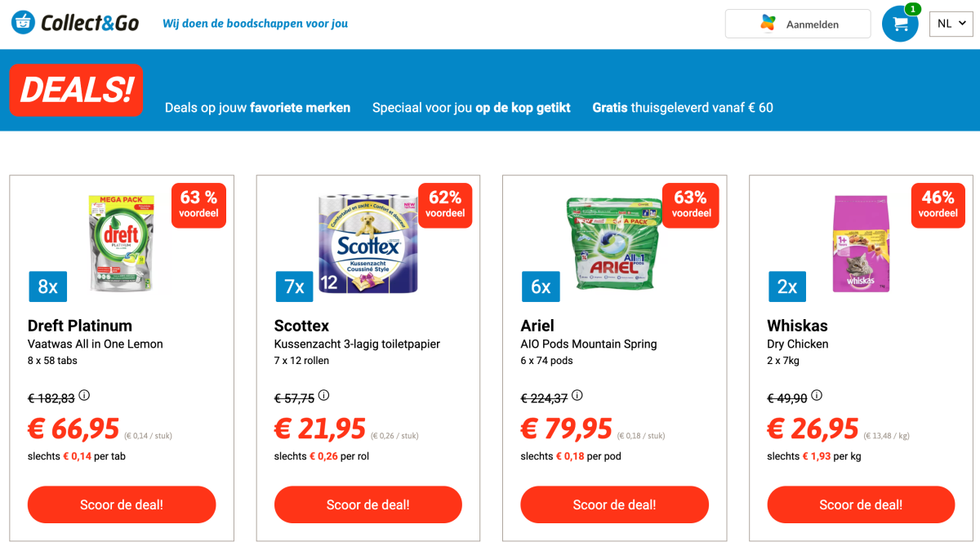Click the Whiskas cat food product image
Image resolution: width=980 pixels, height=551 pixels.
[861, 242]
